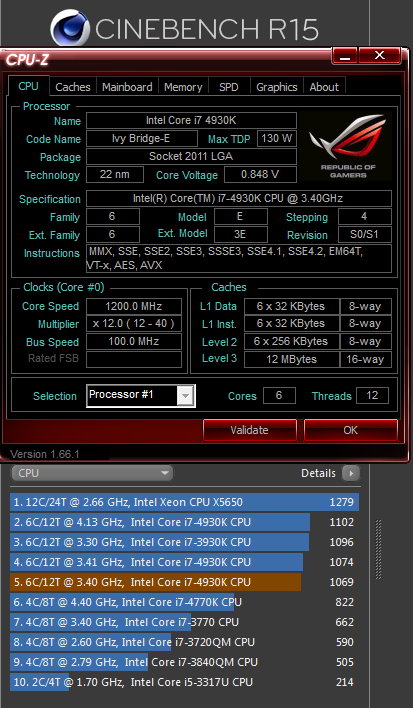Select the CPU tab in CPU-Z
Viewport: 413px width, 708px height.
tap(28, 86)
